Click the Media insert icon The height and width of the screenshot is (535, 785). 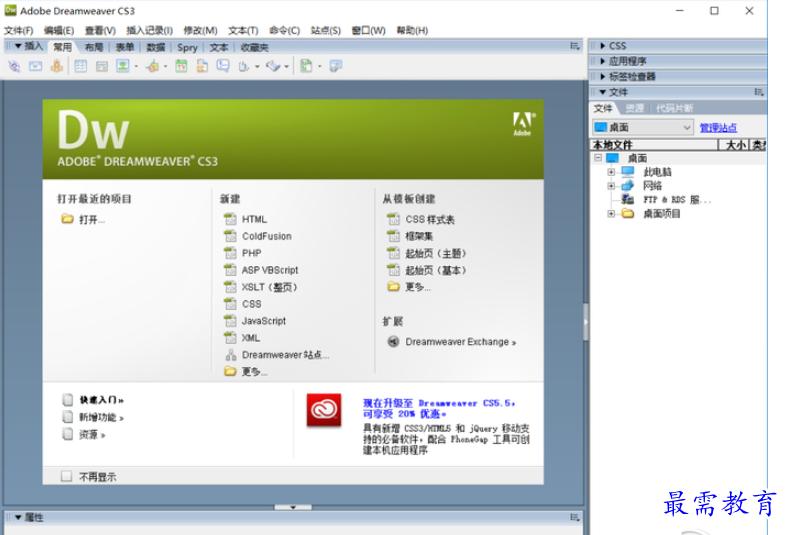tap(153, 66)
